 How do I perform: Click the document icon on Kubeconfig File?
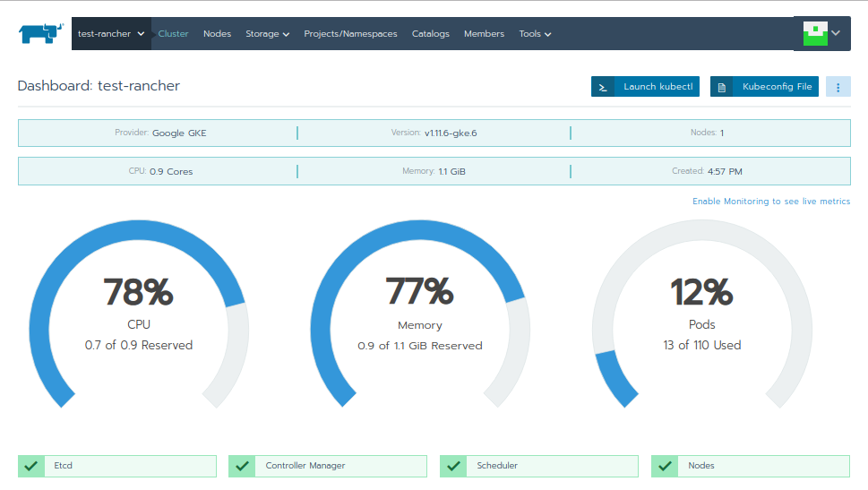(722, 87)
